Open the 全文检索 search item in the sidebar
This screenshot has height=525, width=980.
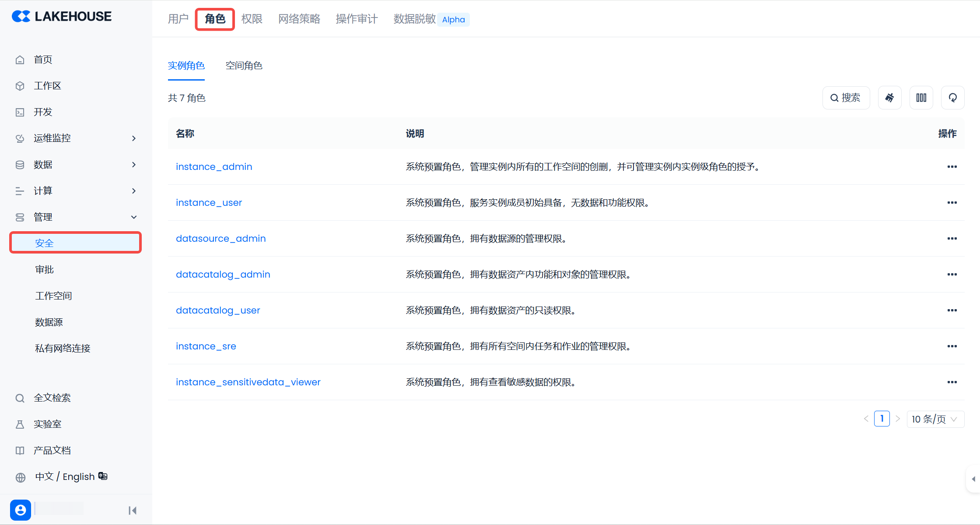[x=52, y=398]
